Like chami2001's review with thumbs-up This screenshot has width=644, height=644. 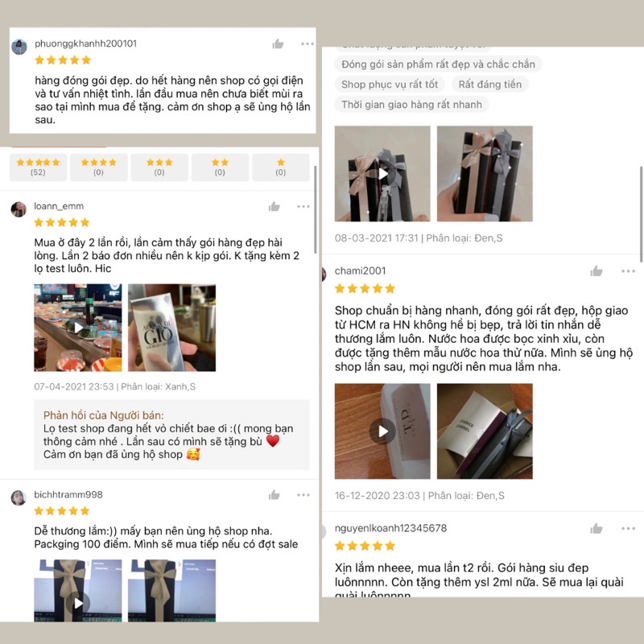[x=597, y=270]
